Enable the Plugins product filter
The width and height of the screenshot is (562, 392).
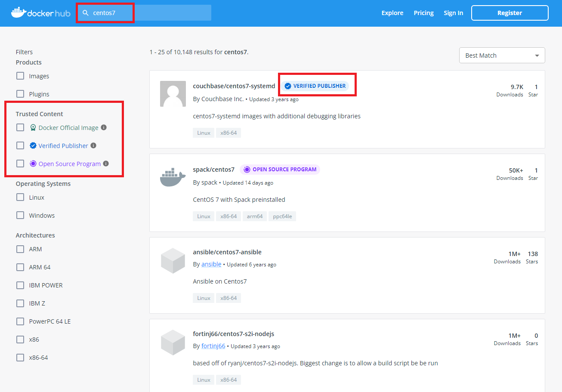20,94
